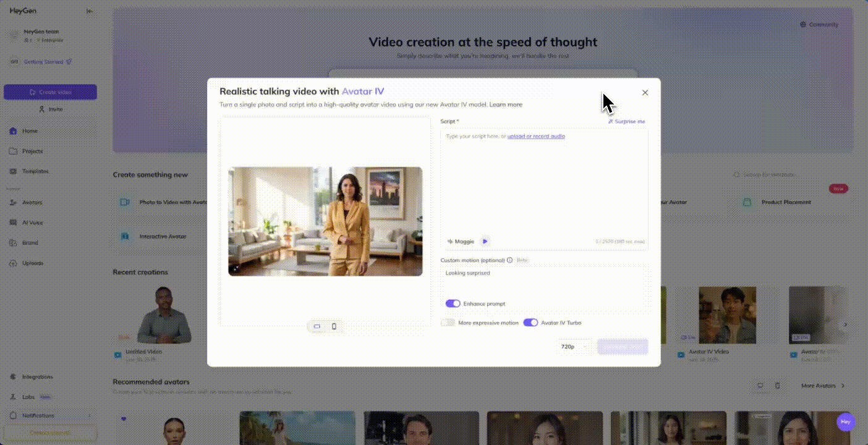Click Invite in the sidebar

click(x=50, y=109)
